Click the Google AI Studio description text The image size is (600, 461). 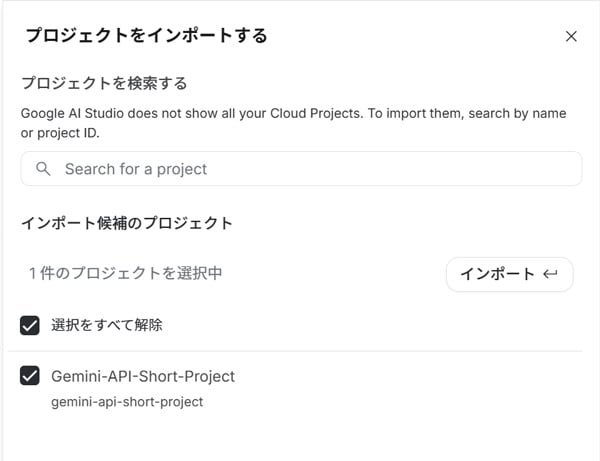point(293,123)
